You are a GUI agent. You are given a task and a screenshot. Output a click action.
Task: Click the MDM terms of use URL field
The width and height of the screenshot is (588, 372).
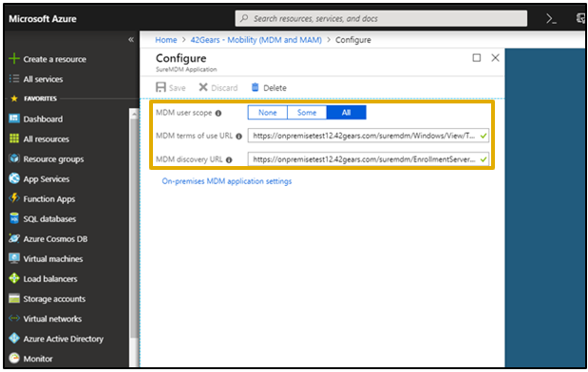click(369, 136)
